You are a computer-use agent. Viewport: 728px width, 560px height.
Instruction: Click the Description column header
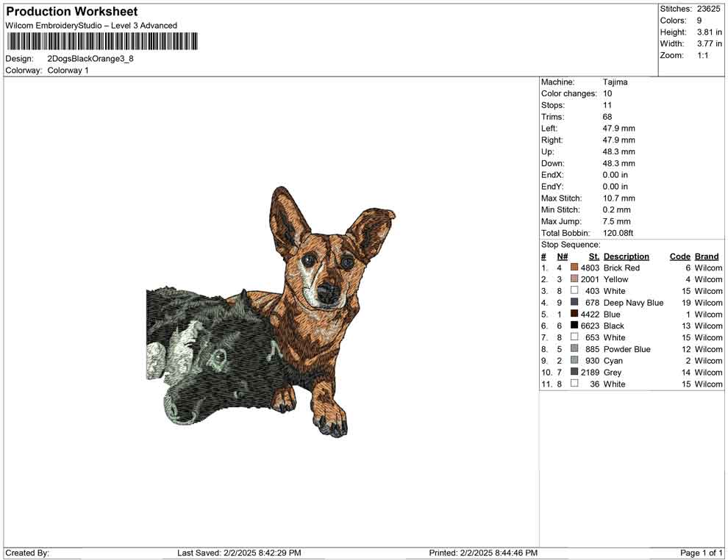click(x=627, y=256)
